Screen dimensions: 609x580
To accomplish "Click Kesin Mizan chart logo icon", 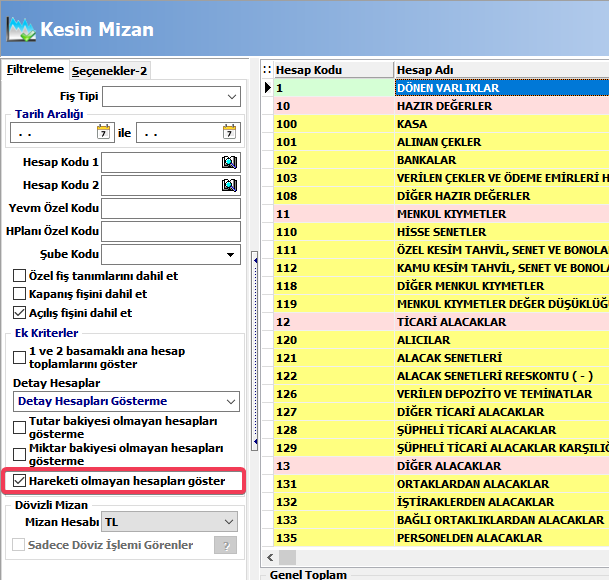I will coord(21,29).
